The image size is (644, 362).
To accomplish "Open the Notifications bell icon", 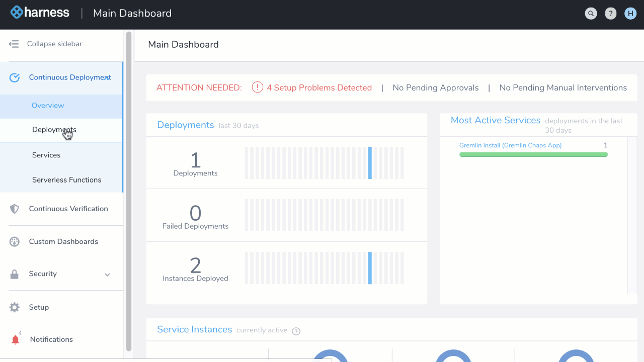I will pos(16,340).
